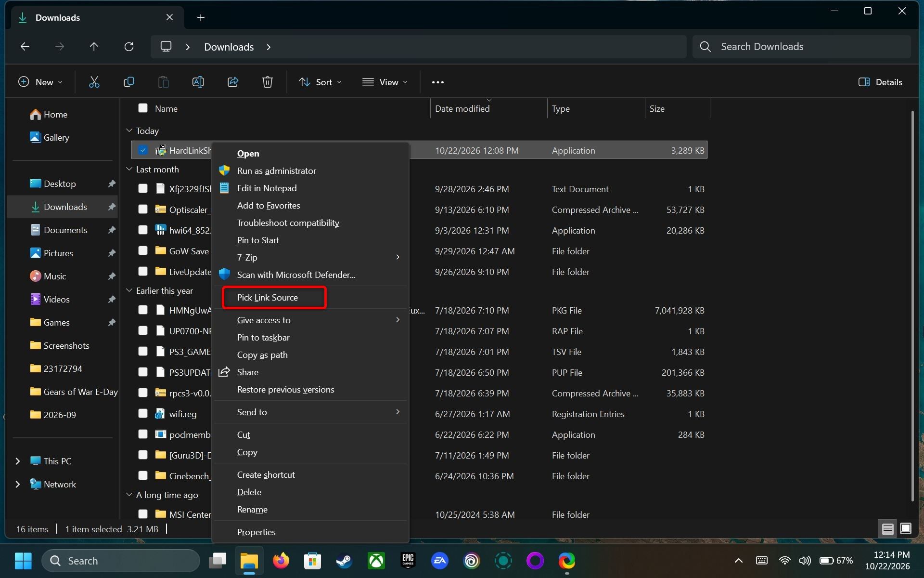Select Pick Link Source menu entry
This screenshot has height=578, width=924.
[x=310, y=297]
